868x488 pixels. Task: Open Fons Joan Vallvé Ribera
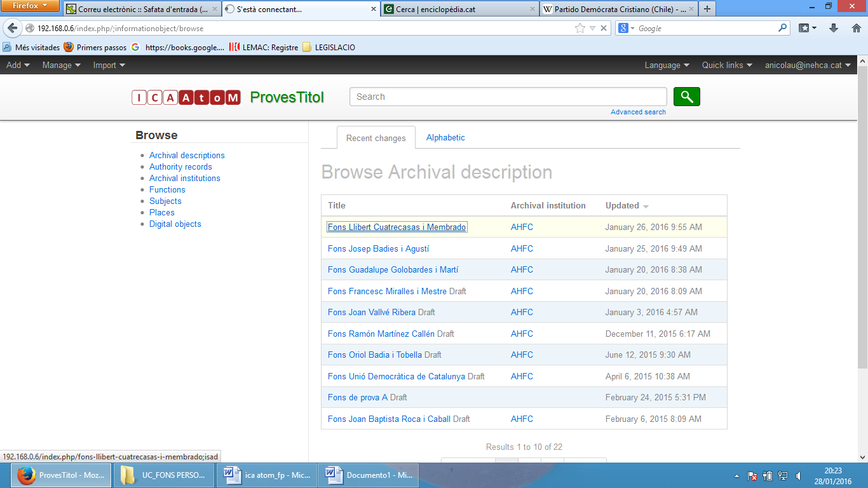pyautogui.click(x=372, y=312)
